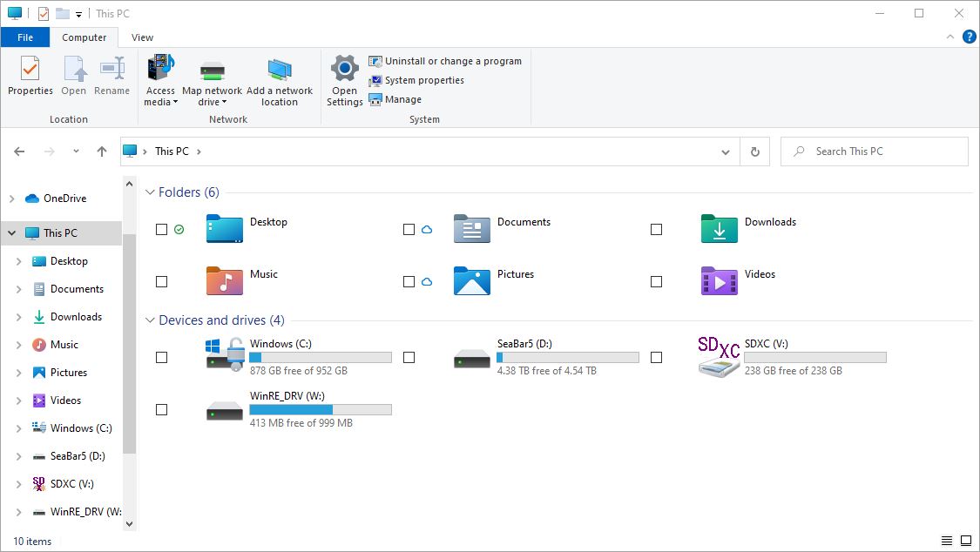
Task: Click the capacity bar of SeaBar5 (D:)
Action: click(567, 357)
